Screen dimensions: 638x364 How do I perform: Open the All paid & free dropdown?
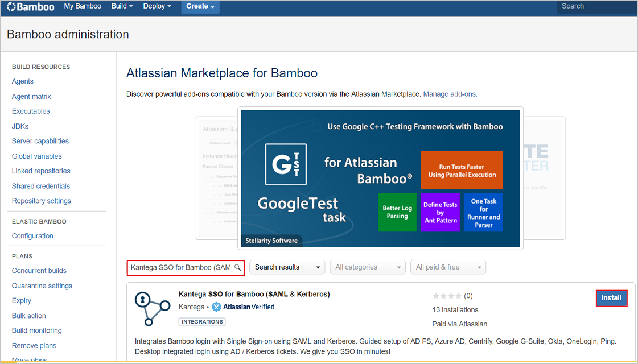(x=448, y=267)
